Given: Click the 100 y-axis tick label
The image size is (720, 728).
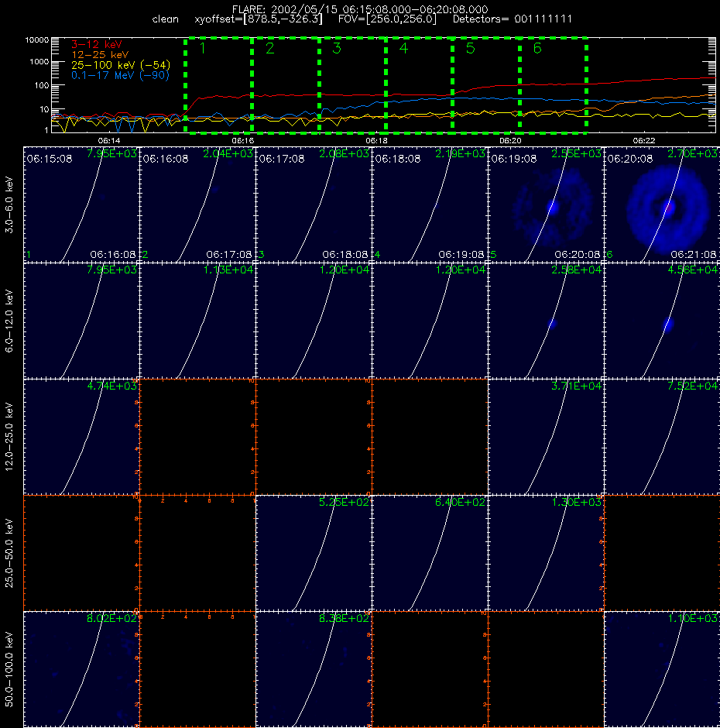Looking at the screenshot, I should tap(41, 85).
